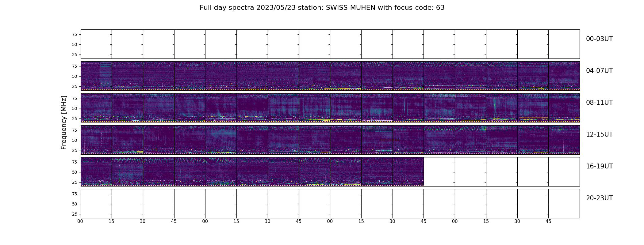Viewport: 644px width, 245px height.
Task: Select the 00-03UT row label
Action: (599, 39)
